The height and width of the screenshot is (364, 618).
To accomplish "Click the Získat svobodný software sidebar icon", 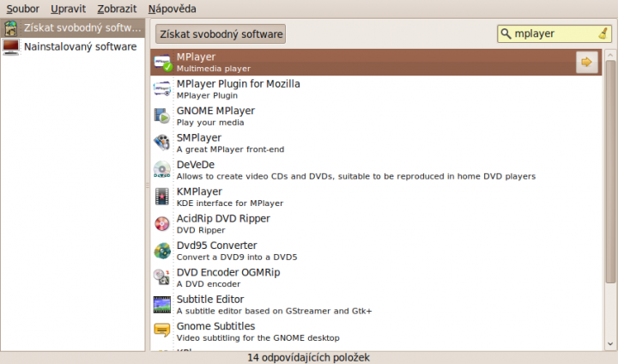I will point(10,28).
